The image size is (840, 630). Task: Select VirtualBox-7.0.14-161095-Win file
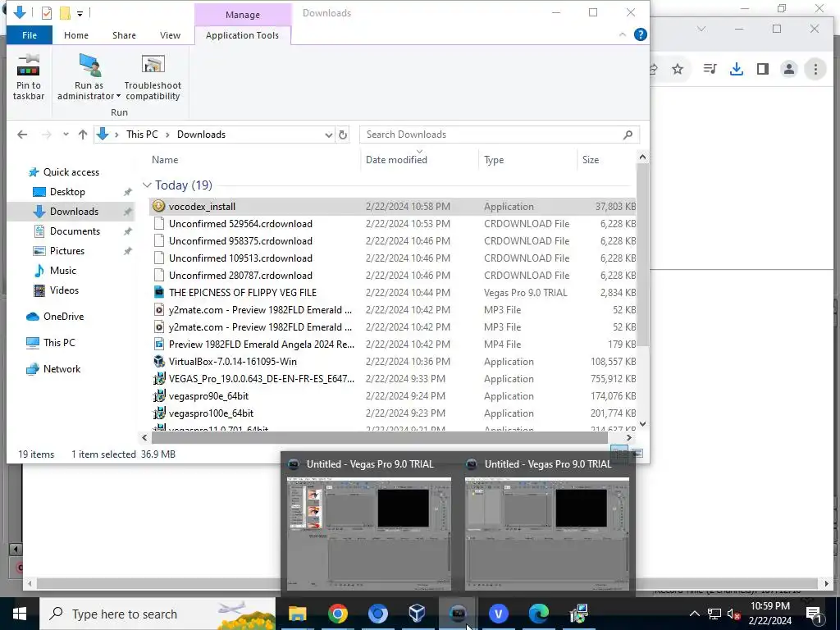(393, 362)
